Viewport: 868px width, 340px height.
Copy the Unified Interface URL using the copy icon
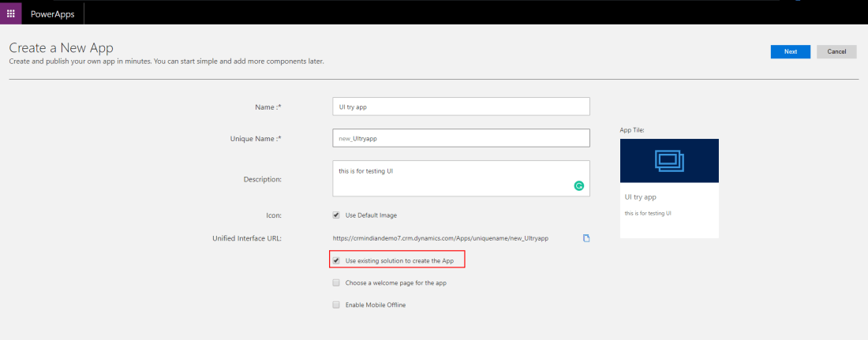click(586, 238)
